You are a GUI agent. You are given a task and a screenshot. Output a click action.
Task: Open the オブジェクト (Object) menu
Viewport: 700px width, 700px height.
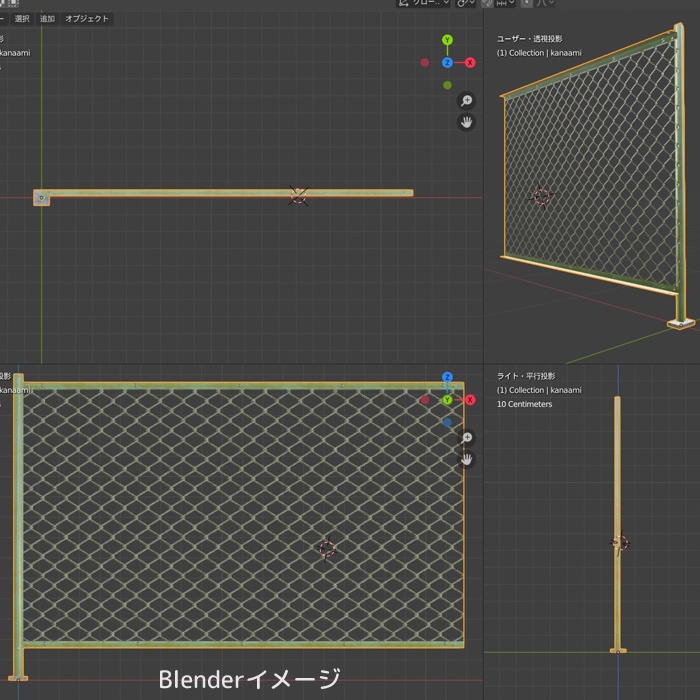coord(87,19)
